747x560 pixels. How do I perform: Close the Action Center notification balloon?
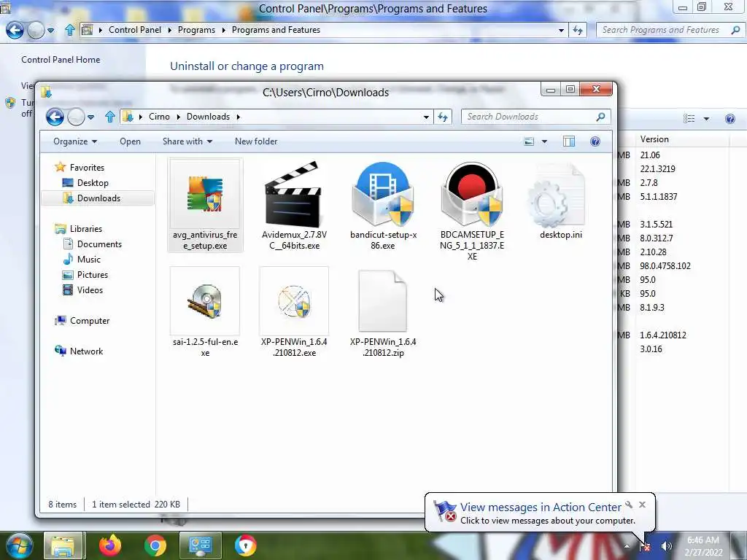coord(642,505)
